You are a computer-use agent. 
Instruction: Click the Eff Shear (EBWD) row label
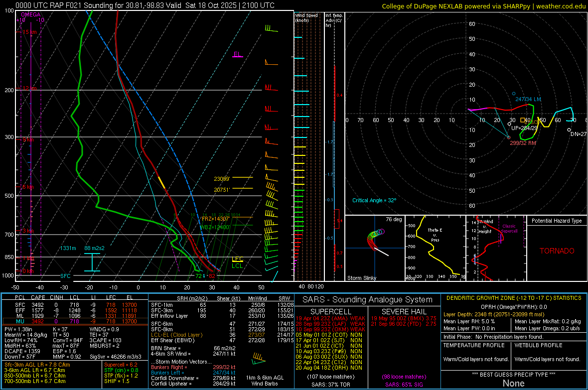pos(173,341)
